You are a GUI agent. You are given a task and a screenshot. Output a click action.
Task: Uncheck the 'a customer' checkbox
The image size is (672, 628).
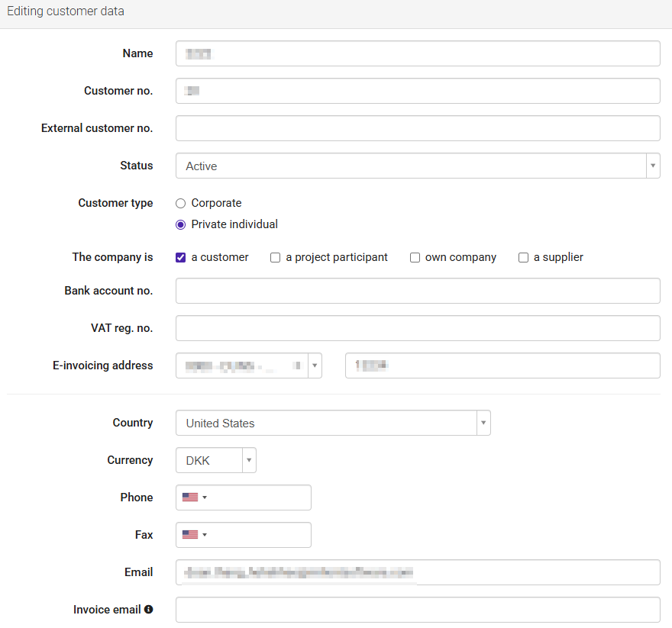pos(180,257)
